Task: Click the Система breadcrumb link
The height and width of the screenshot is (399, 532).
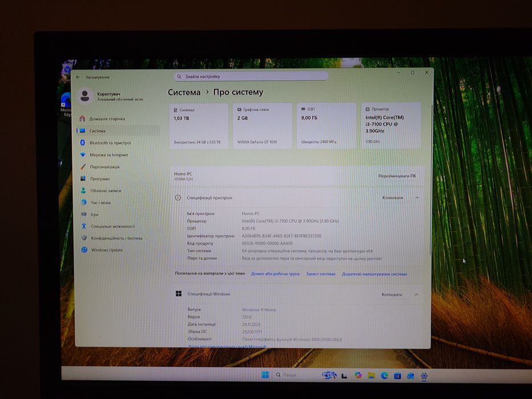Action: tap(184, 92)
